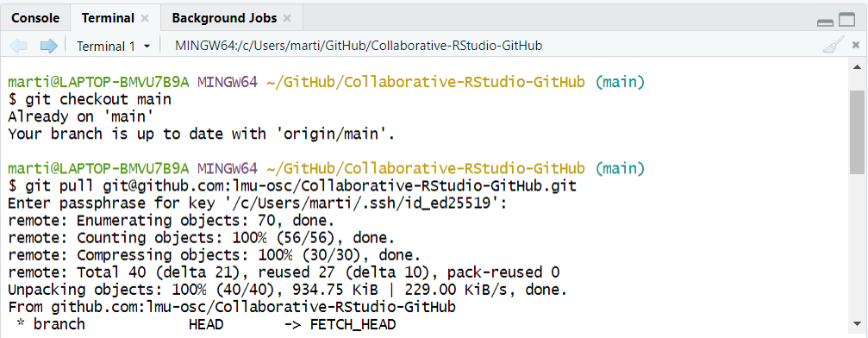Maximize the terminal pane

847,20
